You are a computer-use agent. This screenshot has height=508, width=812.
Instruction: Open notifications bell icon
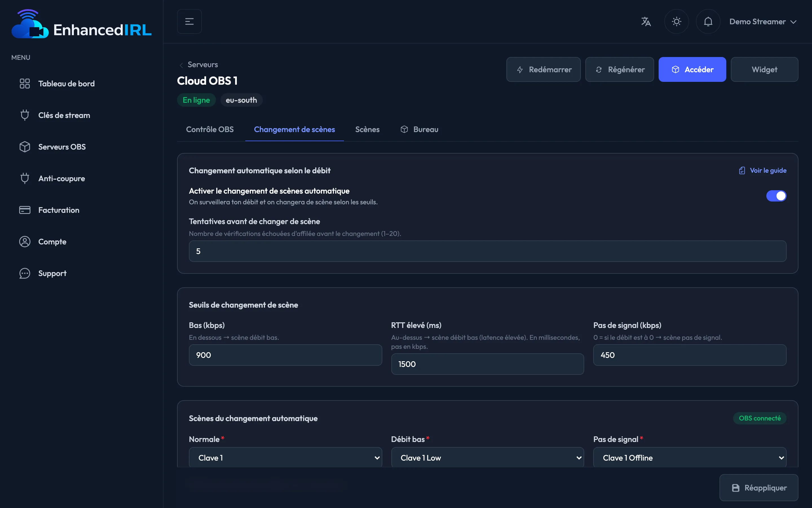(708, 21)
